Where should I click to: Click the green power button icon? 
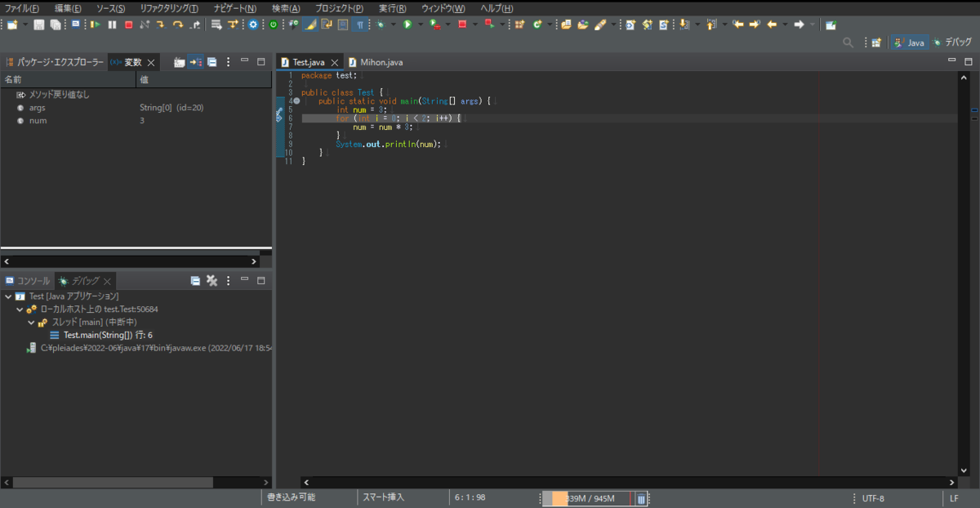tap(273, 25)
